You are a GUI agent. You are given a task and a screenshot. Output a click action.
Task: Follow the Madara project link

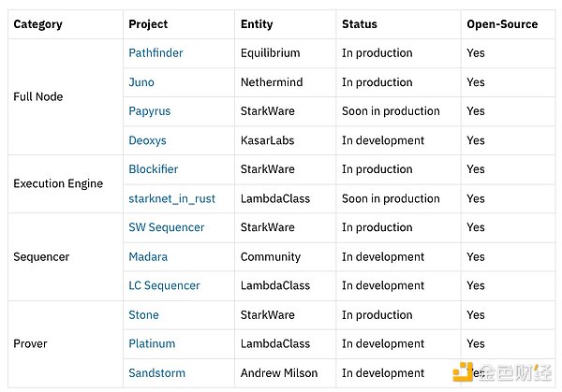point(149,256)
